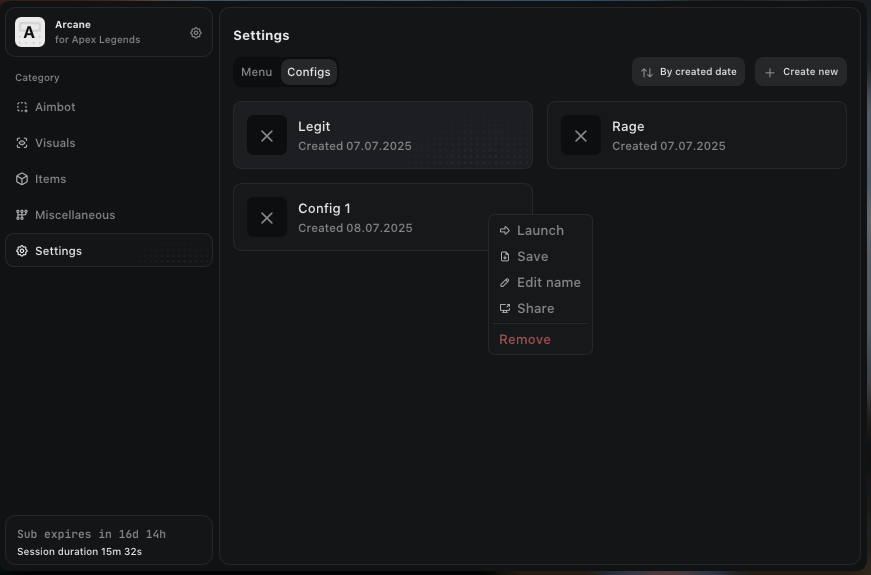Click the X icon on Config 1
Viewport: 871px width, 575px height.
(267, 218)
